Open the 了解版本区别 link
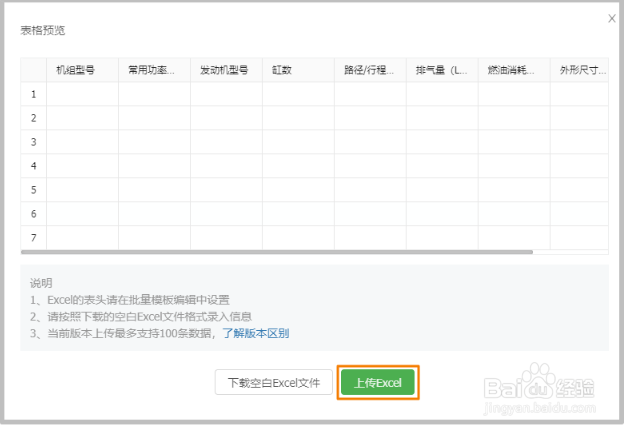This screenshot has width=631, height=430. (x=256, y=333)
